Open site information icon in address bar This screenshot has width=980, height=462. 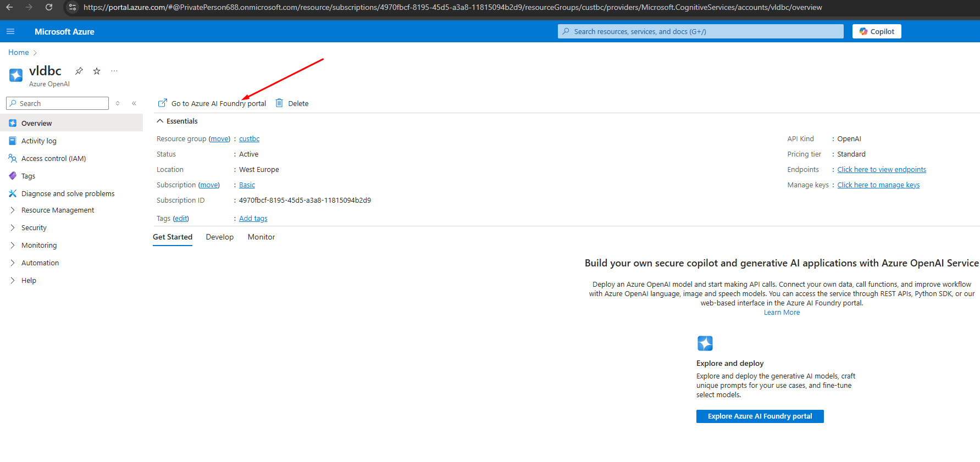tap(72, 7)
